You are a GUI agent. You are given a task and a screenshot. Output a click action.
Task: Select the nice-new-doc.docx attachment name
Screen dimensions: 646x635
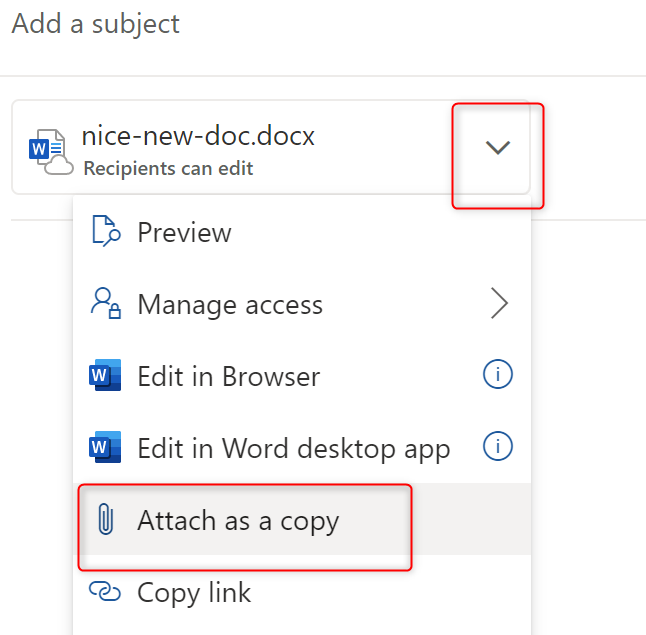tap(198, 136)
